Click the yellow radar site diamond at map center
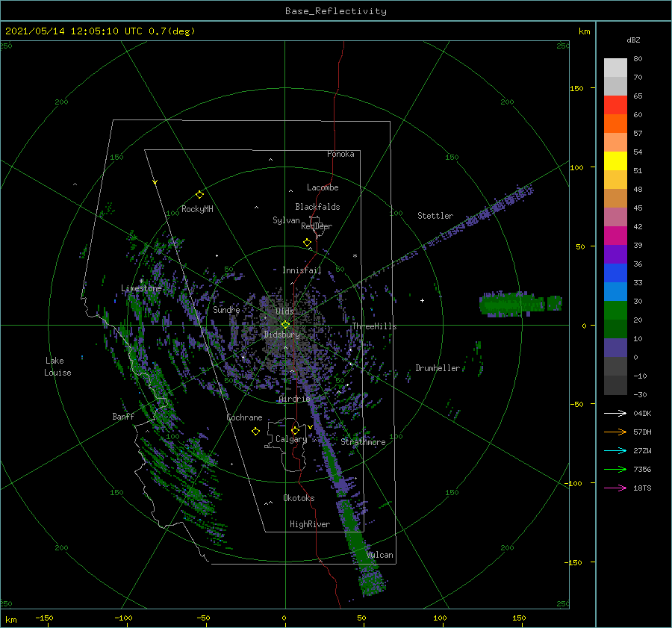The image size is (672, 628). tap(285, 325)
